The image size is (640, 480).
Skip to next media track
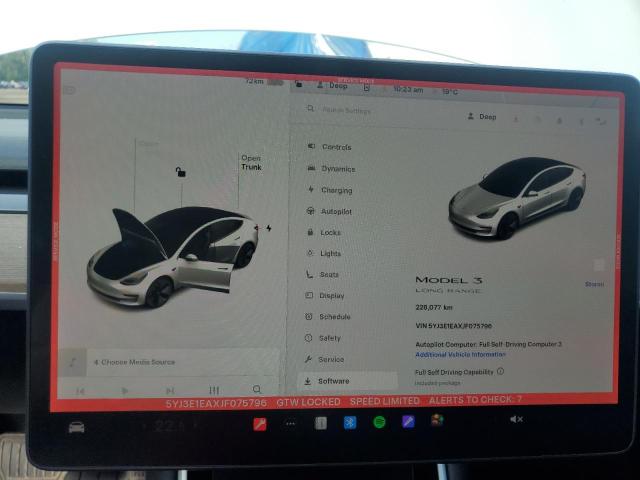pos(170,390)
